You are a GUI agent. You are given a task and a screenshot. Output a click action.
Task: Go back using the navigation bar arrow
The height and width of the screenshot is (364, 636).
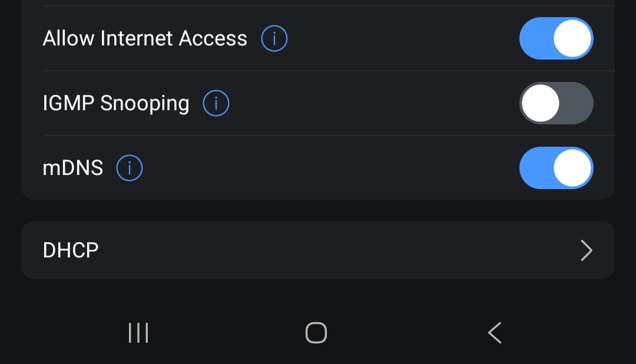[495, 333]
